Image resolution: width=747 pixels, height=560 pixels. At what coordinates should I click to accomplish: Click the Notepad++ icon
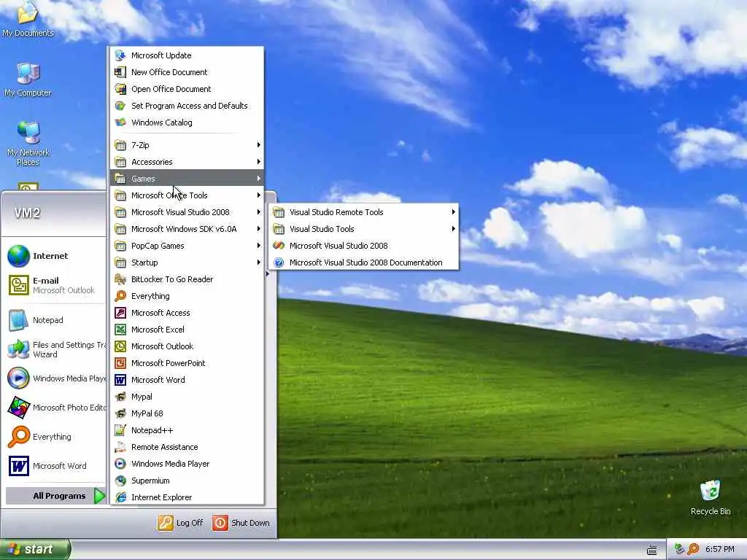tap(120, 430)
